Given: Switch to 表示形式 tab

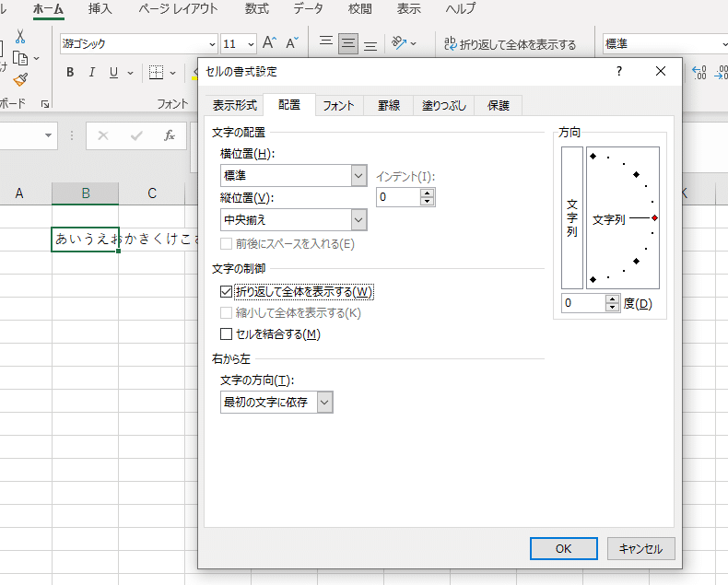Looking at the screenshot, I should (x=235, y=105).
